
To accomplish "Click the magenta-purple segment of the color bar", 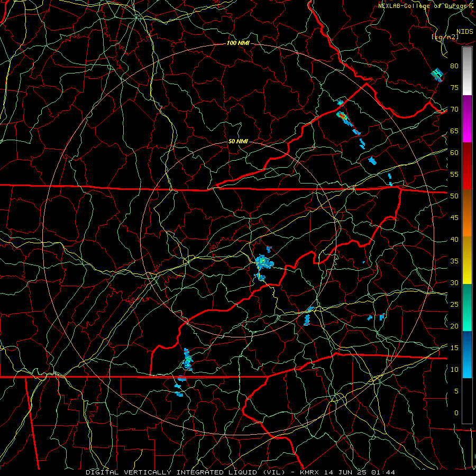I will tap(467, 119).
